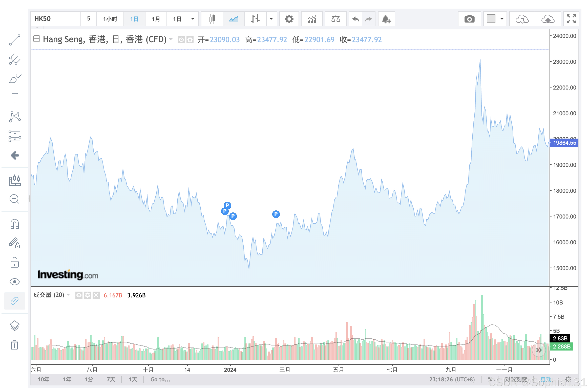Toggle hide all drawings eye icon

pos(14,282)
